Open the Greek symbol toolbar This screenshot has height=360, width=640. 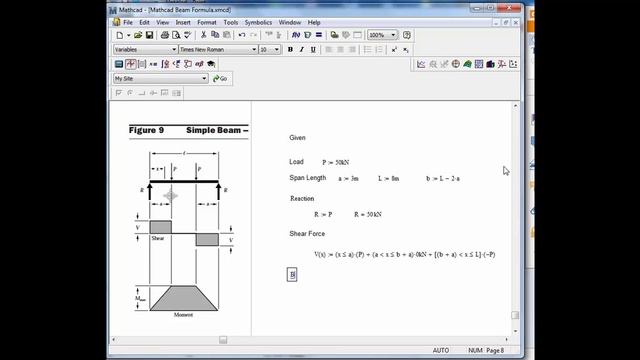(199, 64)
